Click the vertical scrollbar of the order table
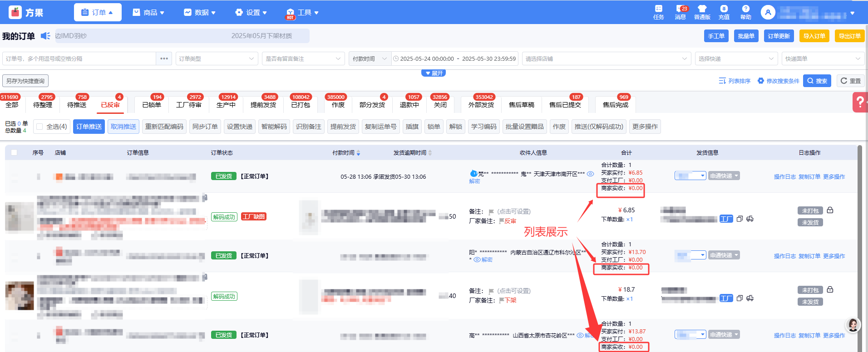 pos(859,249)
